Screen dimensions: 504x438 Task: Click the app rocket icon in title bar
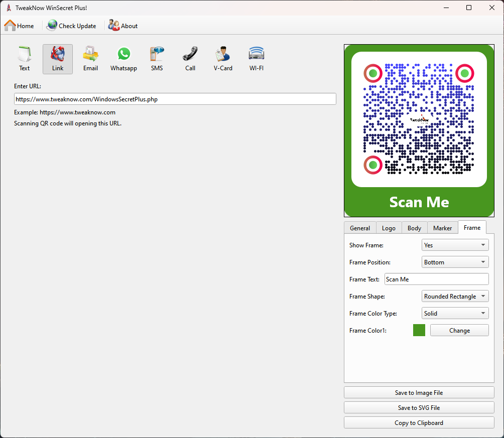click(9, 8)
